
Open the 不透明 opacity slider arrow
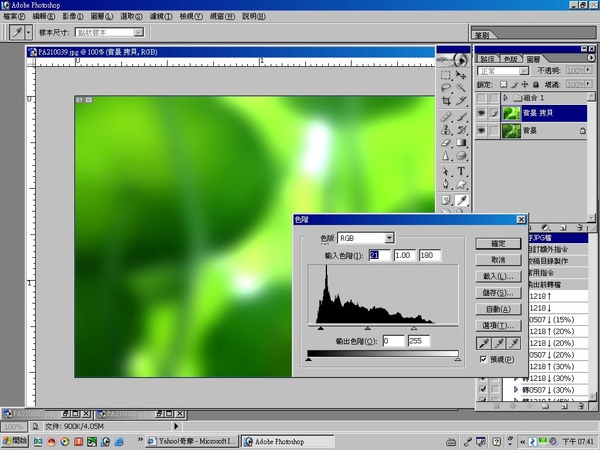[x=588, y=70]
